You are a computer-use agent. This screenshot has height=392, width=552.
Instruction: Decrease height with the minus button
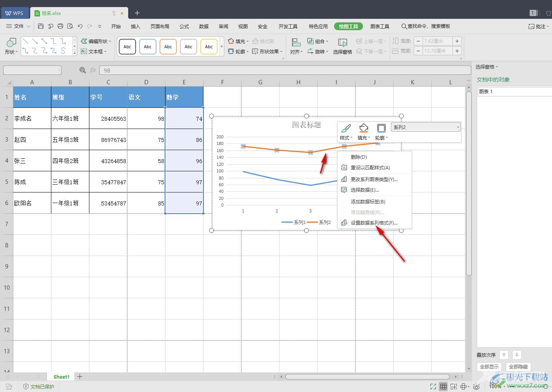click(x=419, y=41)
